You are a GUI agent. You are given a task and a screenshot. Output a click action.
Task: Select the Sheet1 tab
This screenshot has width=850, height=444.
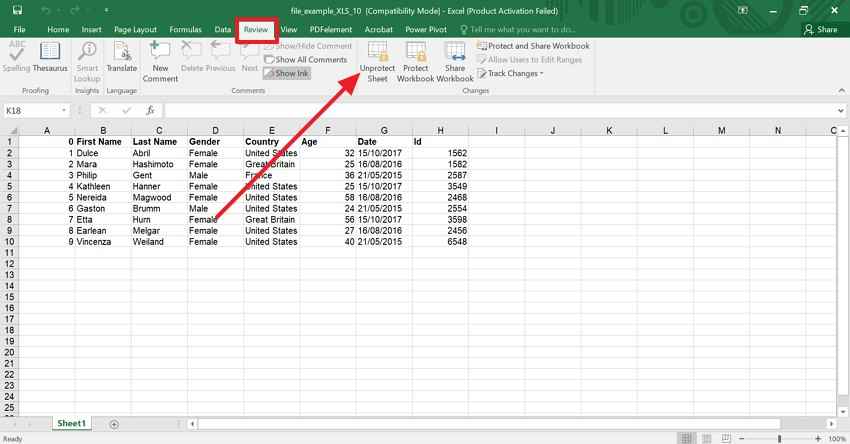(72, 423)
